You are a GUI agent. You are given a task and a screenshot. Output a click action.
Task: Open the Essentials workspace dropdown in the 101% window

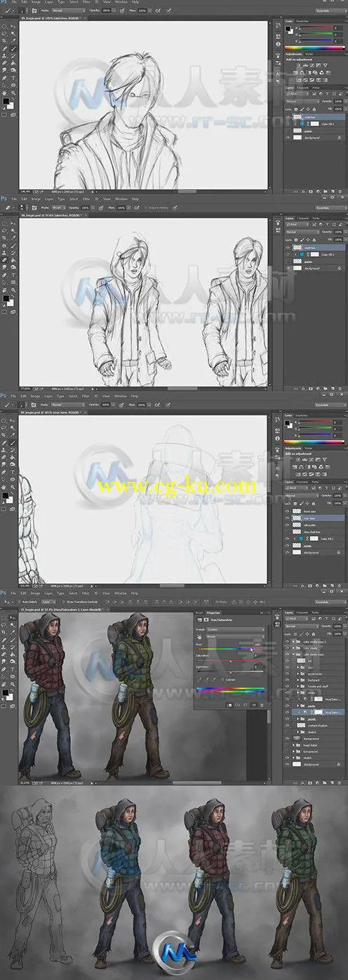point(330,405)
